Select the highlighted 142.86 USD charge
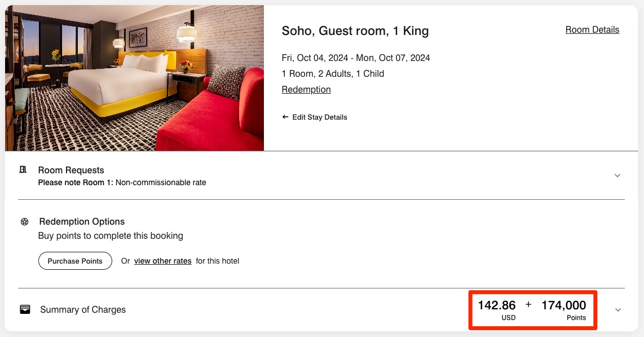The width and height of the screenshot is (644, 337). click(x=497, y=305)
